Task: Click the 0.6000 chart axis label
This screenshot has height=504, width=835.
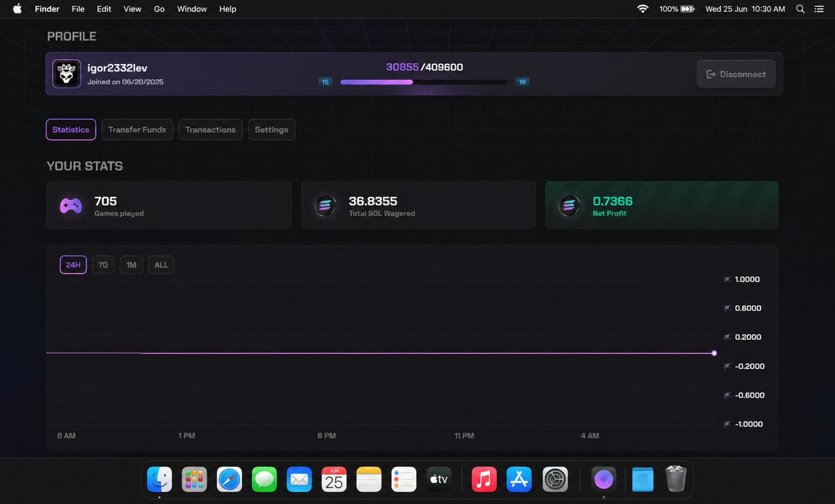Action: (x=747, y=308)
